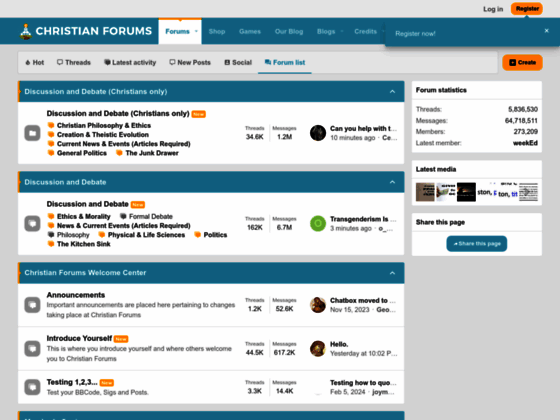Go to the Games menu item

[x=250, y=31]
